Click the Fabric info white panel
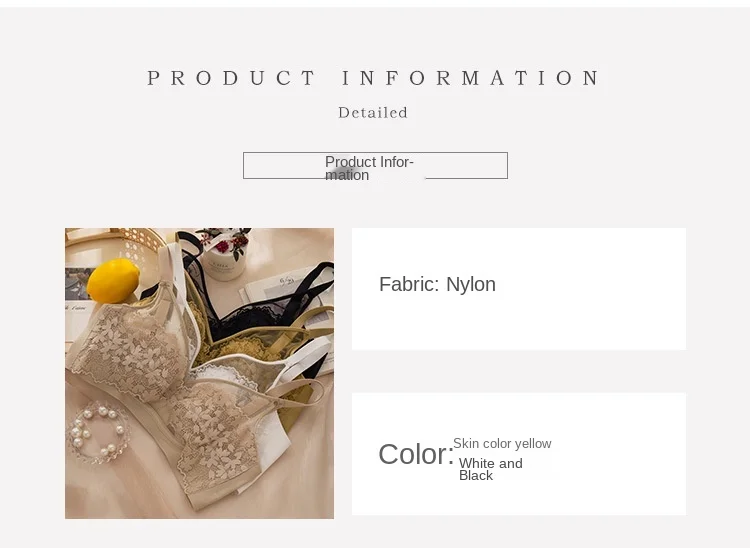Screen dimensions: 750x548 (519, 289)
